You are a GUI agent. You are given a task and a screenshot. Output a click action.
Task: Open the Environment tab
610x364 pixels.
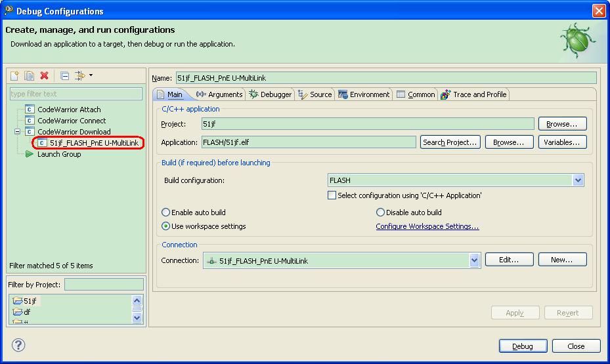(364, 94)
